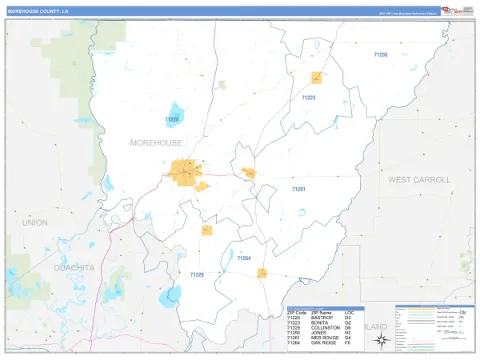Click the 'OUACHITA' county label

point(74,268)
